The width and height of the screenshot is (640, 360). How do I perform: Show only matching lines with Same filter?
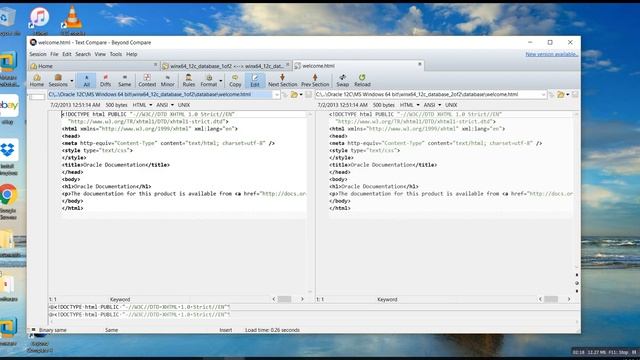pyautogui.click(x=124, y=80)
